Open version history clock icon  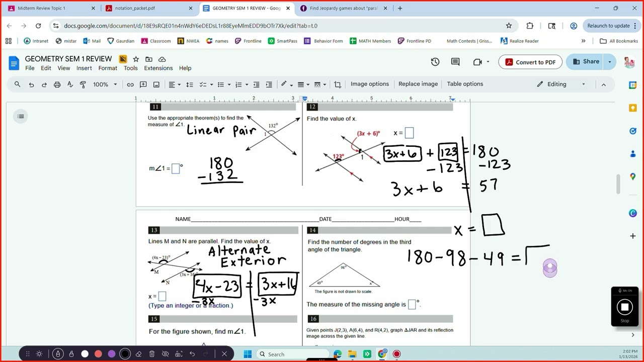click(435, 62)
